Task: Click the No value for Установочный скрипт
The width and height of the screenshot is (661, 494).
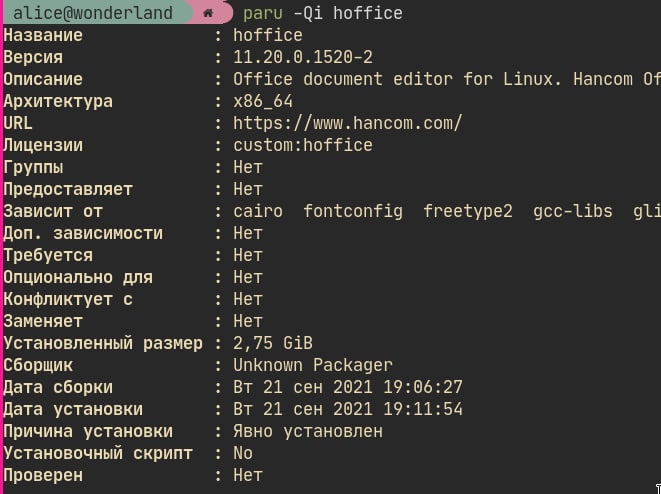Action: (x=243, y=453)
